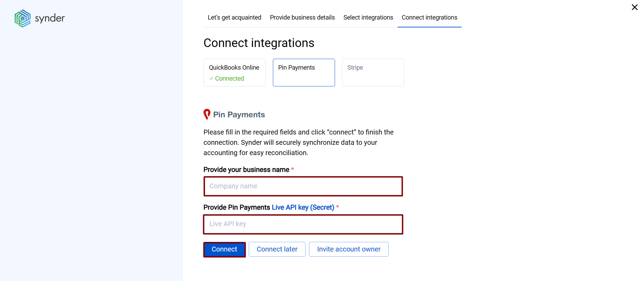Click the Connected status under QuickBooks Online
644x281 pixels.
click(x=230, y=78)
